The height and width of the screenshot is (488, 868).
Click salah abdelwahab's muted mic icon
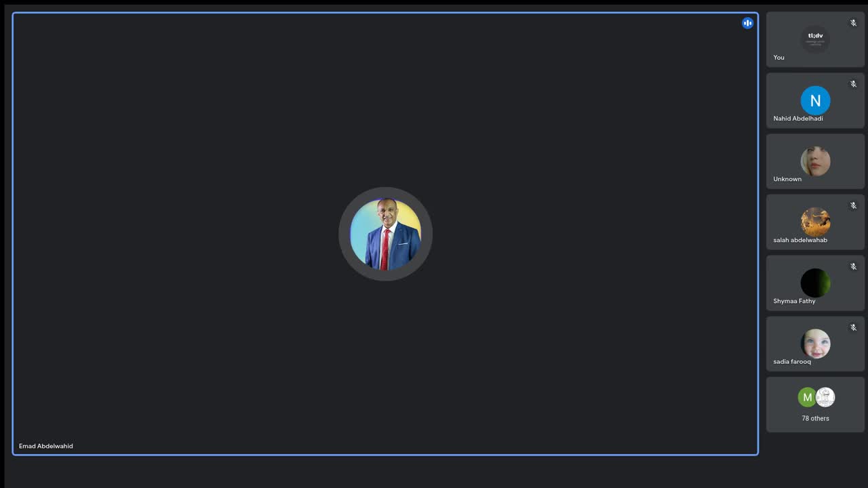[853, 205]
